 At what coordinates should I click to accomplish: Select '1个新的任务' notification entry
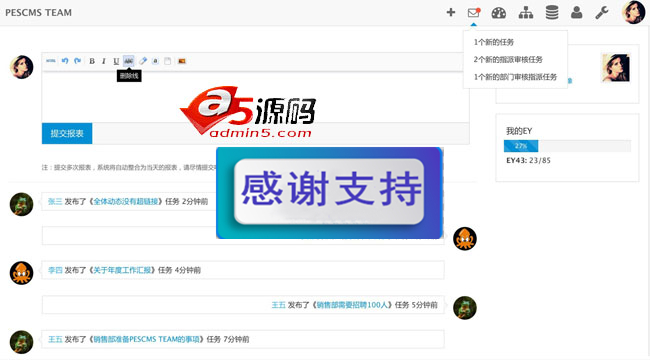(494, 42)
